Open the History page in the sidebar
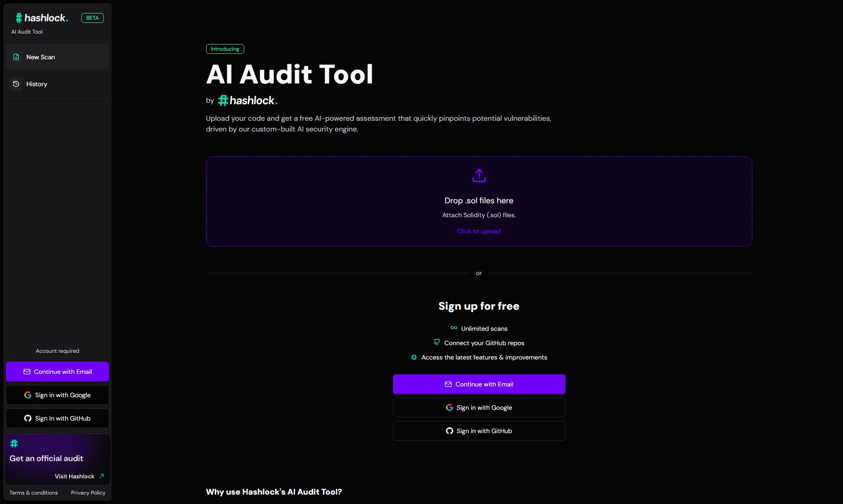843x504 pixels. click(57, 84)
